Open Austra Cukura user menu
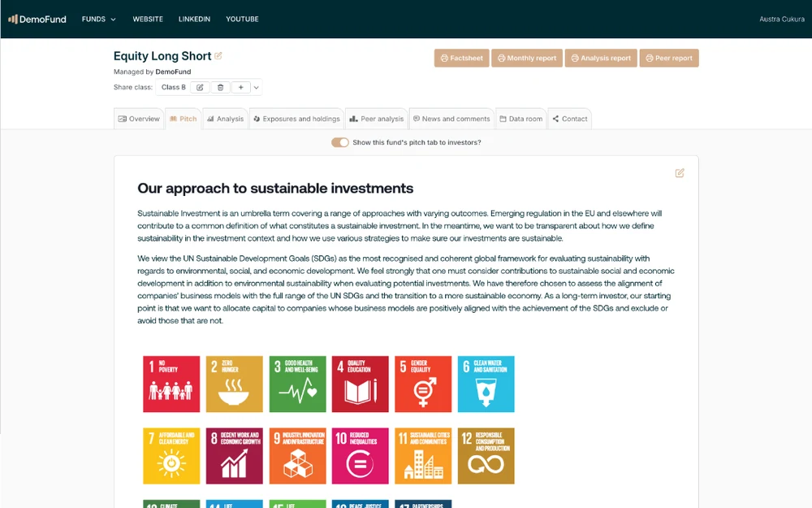The width and height of the screenshot is (812, 508). pyautogui.click(x=781, y=20)
